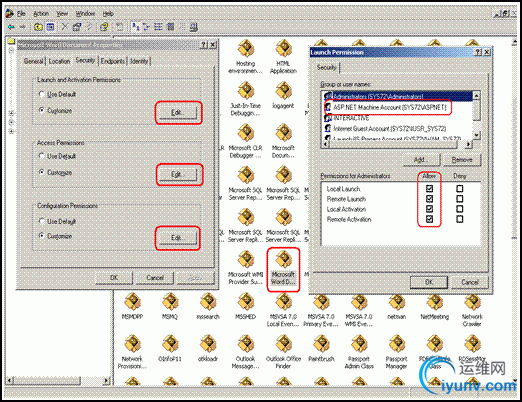The width and height of the screenshot is (522, 402).
Task: Open the Window menu
Action: 85,13
